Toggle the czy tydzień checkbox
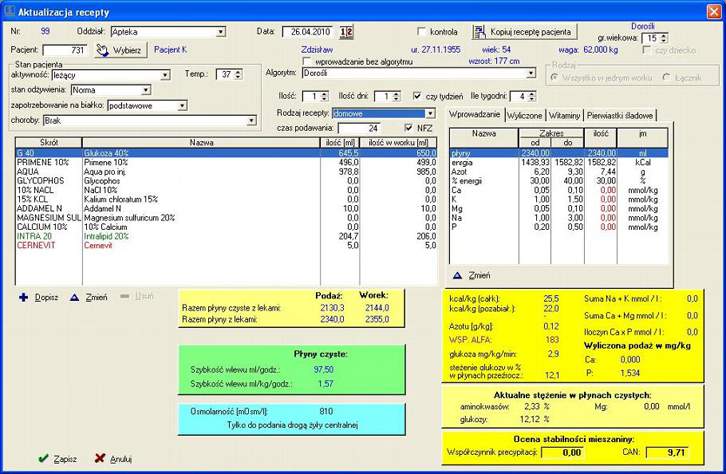 (x=418, y=96)
